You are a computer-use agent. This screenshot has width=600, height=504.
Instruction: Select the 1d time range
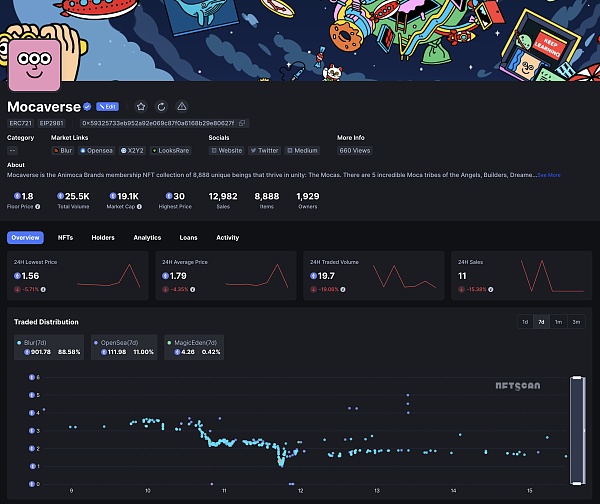point(524,322)
